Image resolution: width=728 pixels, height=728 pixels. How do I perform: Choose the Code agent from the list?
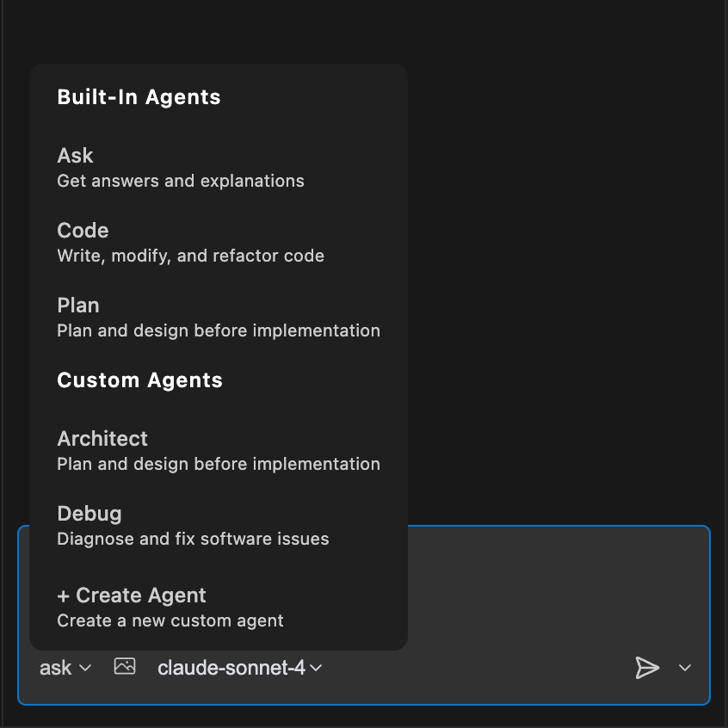[x=83, y=231]
